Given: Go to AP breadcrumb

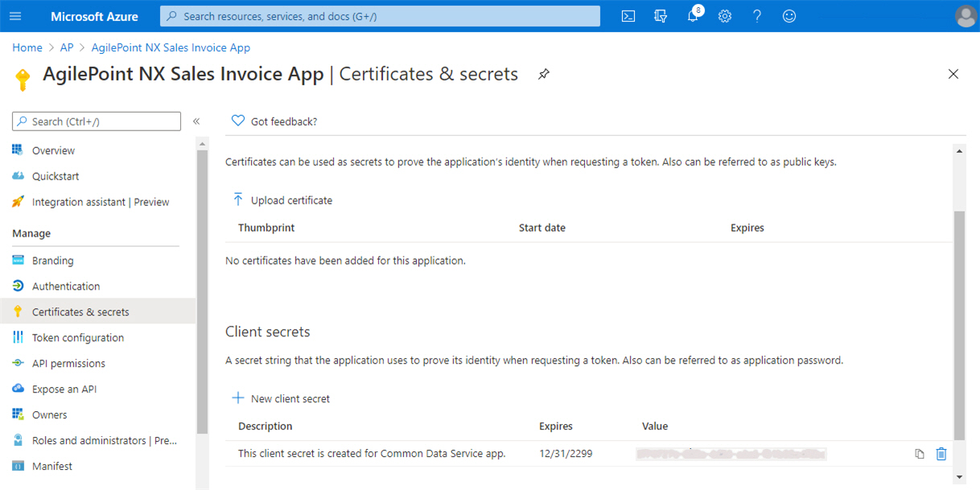Looking at the screenshot, I should coord(67,47).
